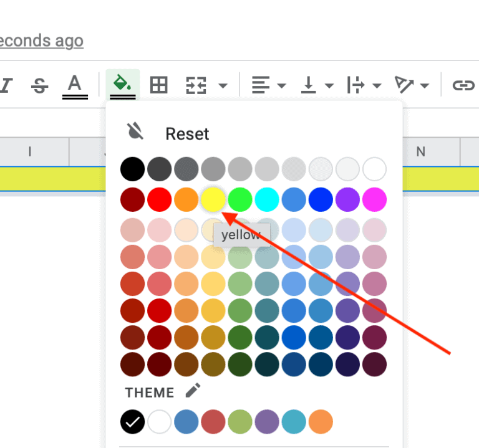Viewport: 479px width, 448px height.
Task: Open the borders tool
Action: [x=159, y=85]
